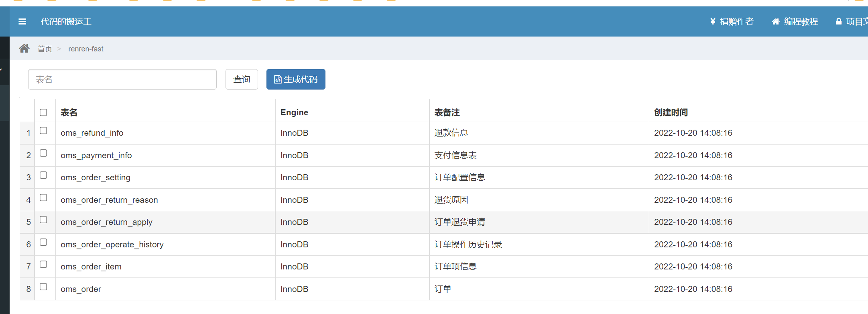Toggle the select-all header checkbox

(43, 112)
